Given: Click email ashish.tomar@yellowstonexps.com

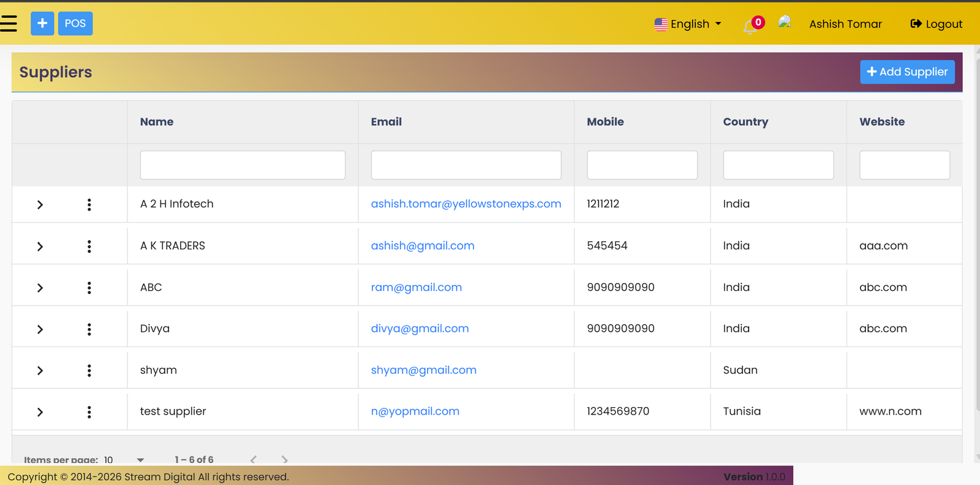Looking at the screenshot, I should coord(466,204).
